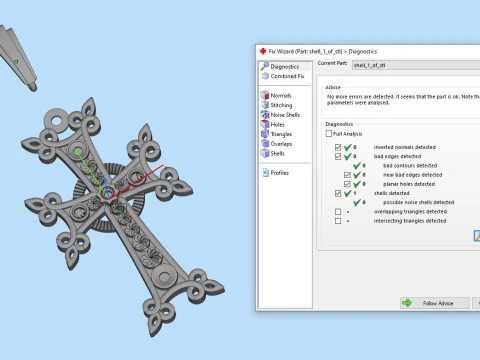Enable overlapping triangles detected checkbox
The height and width of the screenshot is (360, 480).
click(338, 212)
